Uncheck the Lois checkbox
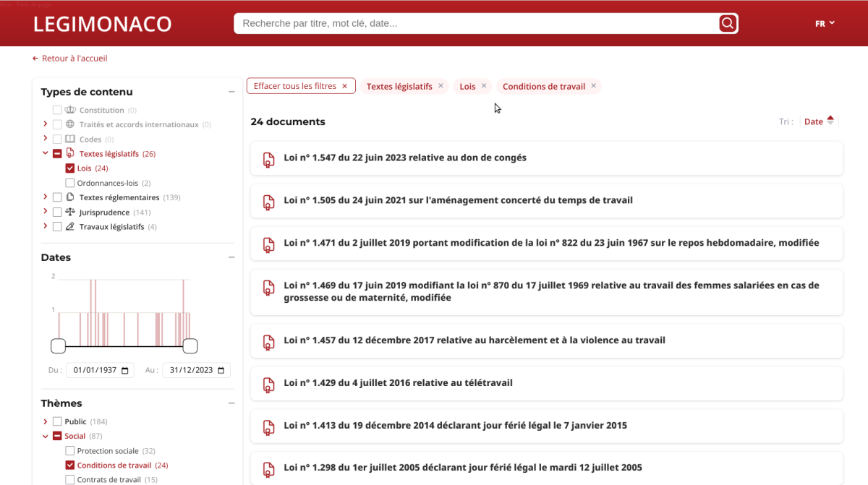This screenshot has height=485, width=868. click(x=70, y=168)
